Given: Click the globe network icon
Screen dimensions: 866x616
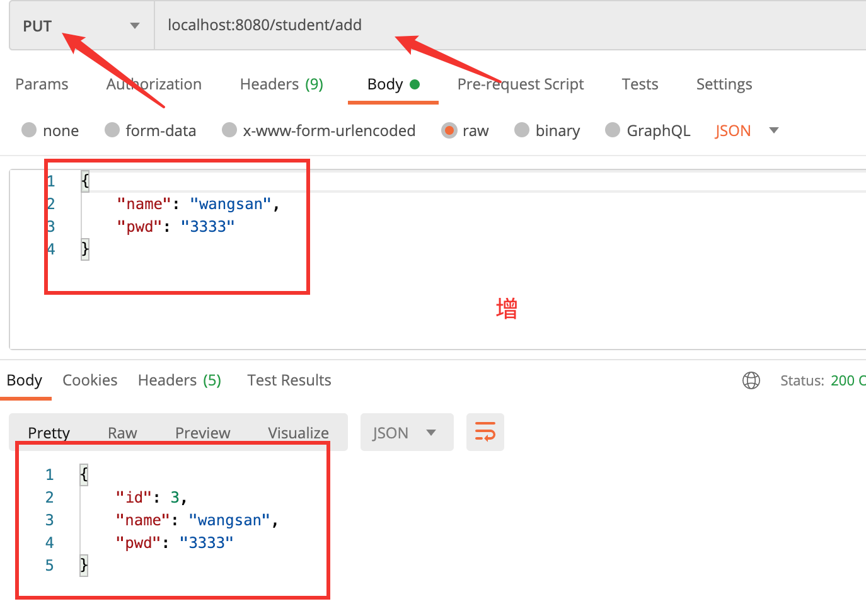Looking at the screenshot, I should 751,380.
